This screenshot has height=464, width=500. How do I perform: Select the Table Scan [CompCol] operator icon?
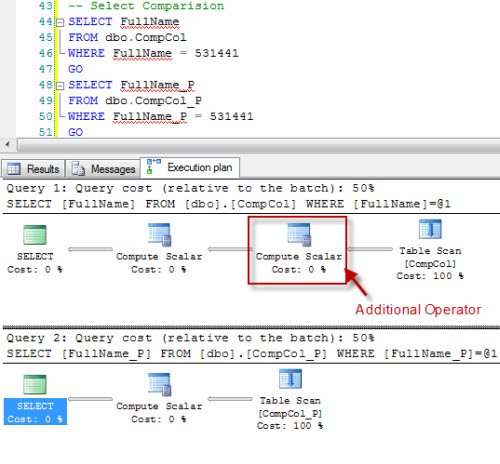[x=430, y=229]
